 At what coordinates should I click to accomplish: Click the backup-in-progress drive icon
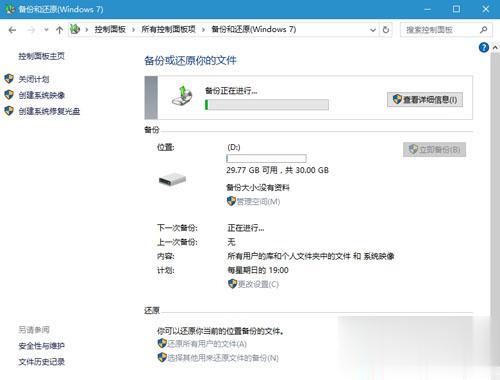click(x=182, y=96)
